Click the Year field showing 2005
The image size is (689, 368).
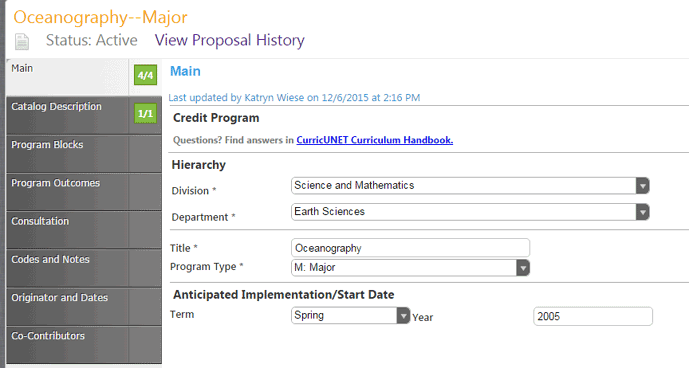(x=593, y=317)
